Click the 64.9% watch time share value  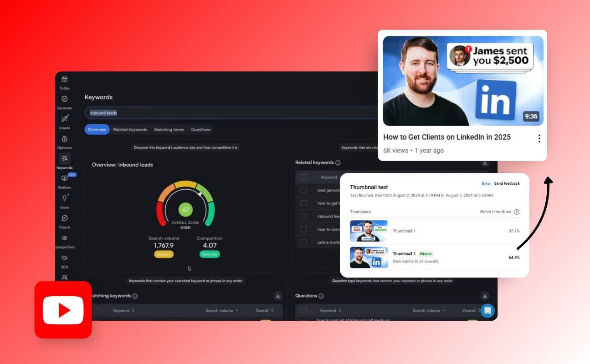click(514, 258)
